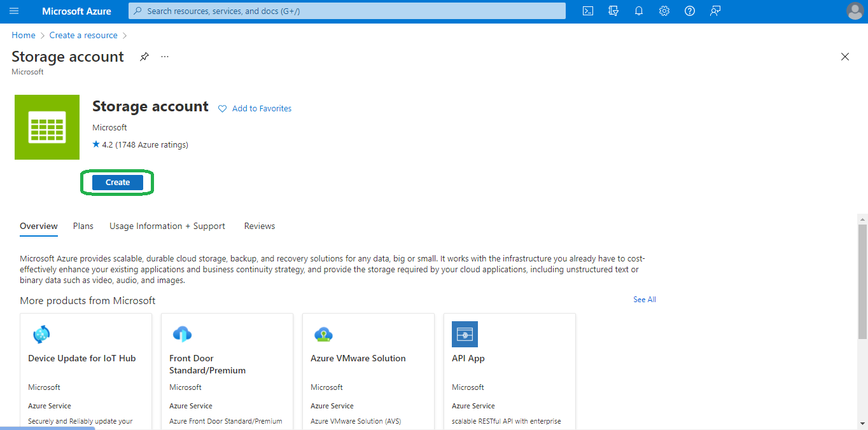View Azure notifications bell

(x=638, y=11)
